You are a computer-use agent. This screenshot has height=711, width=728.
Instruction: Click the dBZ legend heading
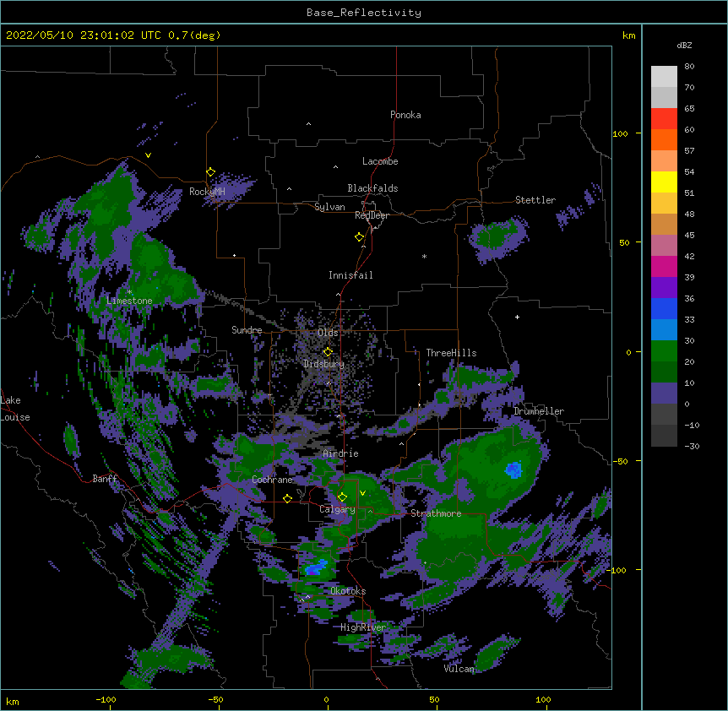click(684, 45)
